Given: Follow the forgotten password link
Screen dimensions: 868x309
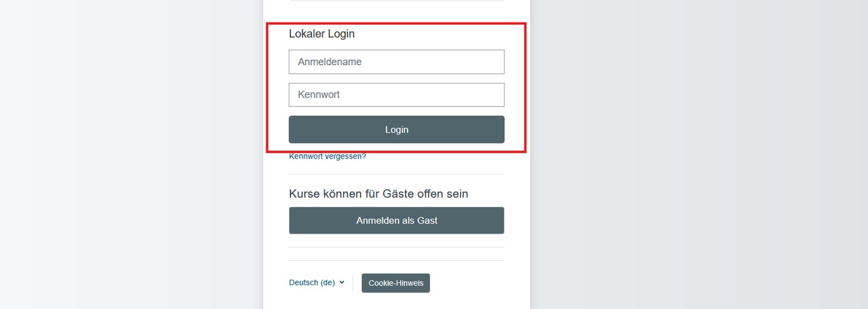Looking at the screenshot, I should (x=328, y=156).
